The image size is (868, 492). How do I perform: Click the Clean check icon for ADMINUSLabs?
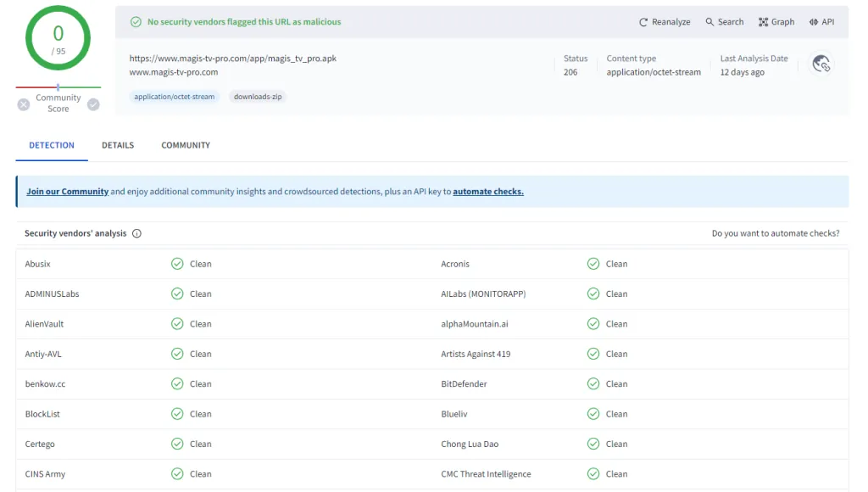tap(177, 294)
